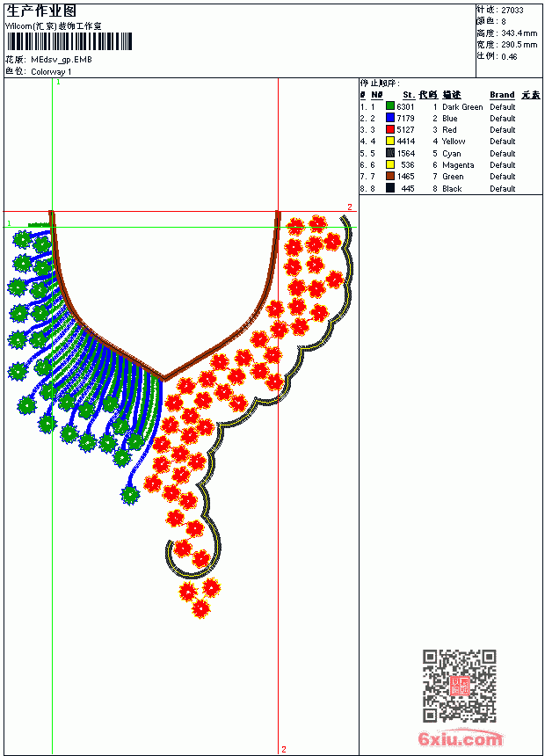Click the barcode under the studio name
The image size is (545, 756).
69,41
